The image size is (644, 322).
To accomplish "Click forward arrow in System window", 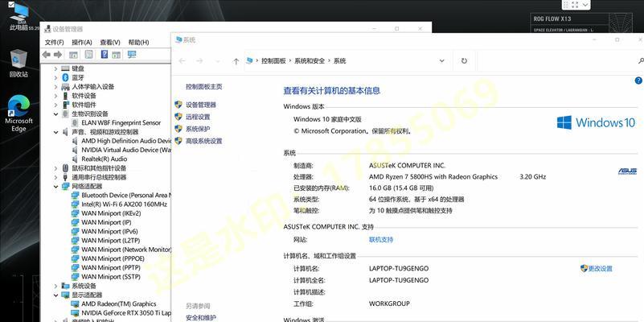I will pyautogui.click(x=199, y=61).
